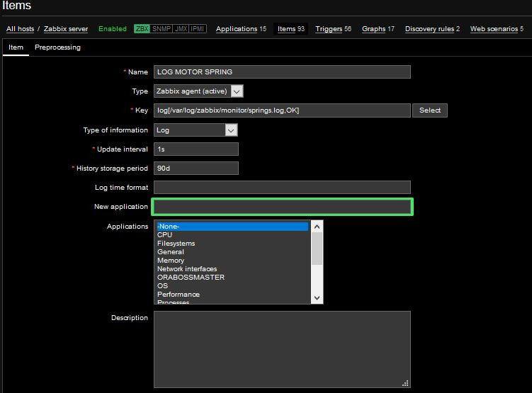Open the Triggers section
The height and width of the screenshot is (393, 532).
tap(329, 29)
